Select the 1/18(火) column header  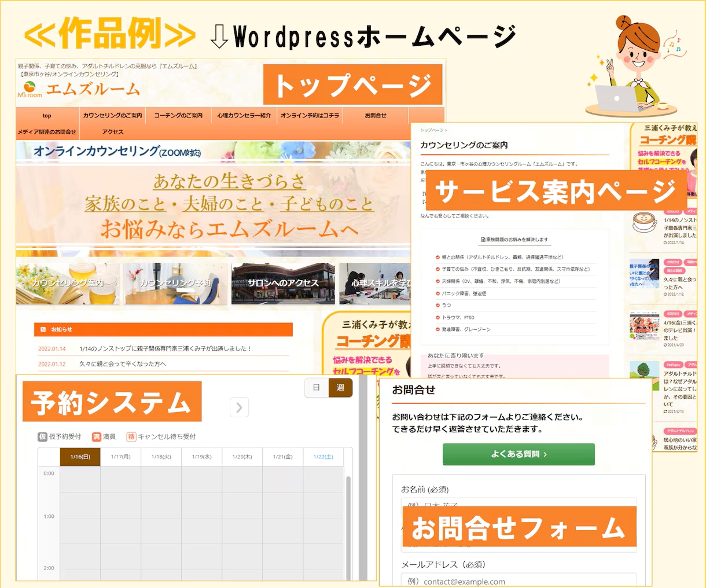point(161,457)
